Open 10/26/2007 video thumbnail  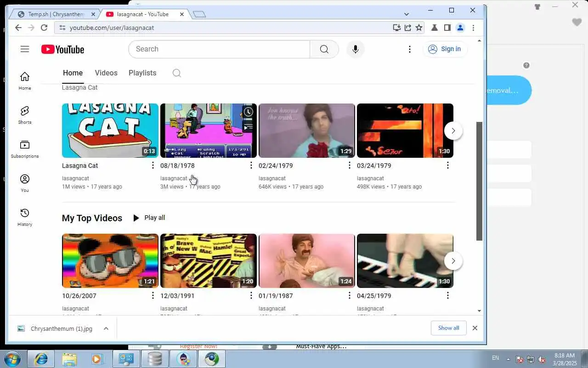(x=110, y=261)
